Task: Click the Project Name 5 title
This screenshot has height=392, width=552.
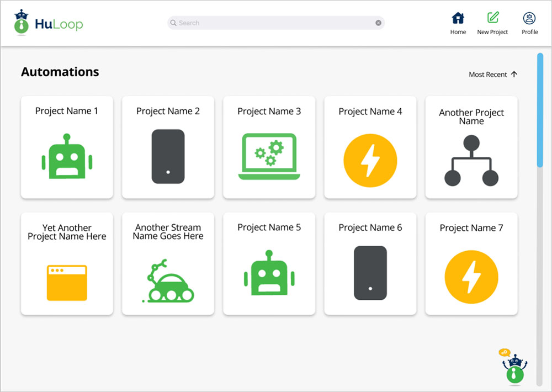Action: coord(269,227)
